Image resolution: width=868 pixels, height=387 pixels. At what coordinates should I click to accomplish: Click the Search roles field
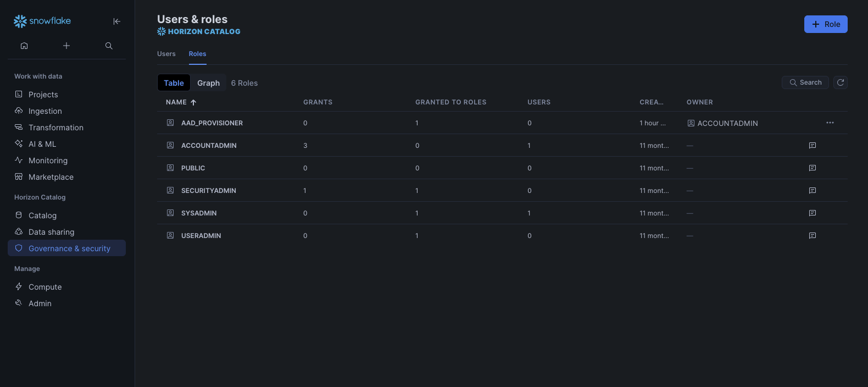805,82
